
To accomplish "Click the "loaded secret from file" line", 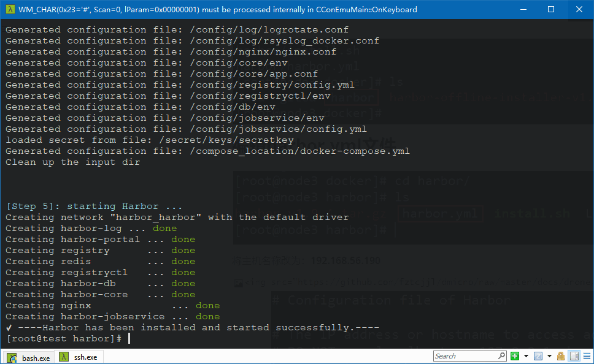I will [150, 140].
